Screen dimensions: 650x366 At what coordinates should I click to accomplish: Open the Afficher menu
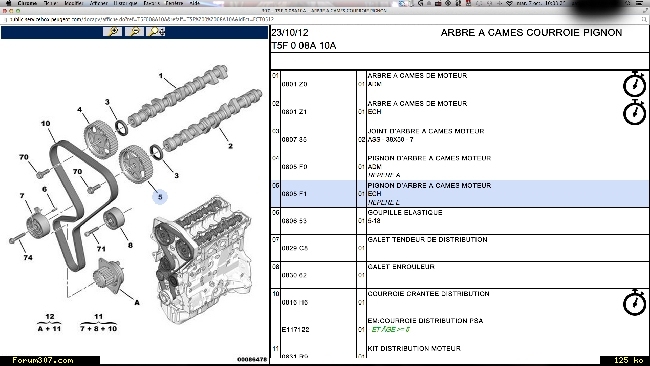coord(99,3)
